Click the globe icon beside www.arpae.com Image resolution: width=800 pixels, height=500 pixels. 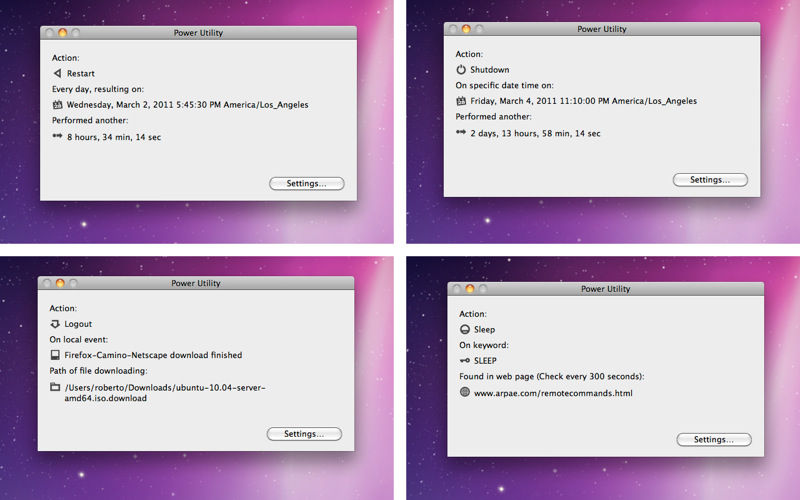point(465,392)
